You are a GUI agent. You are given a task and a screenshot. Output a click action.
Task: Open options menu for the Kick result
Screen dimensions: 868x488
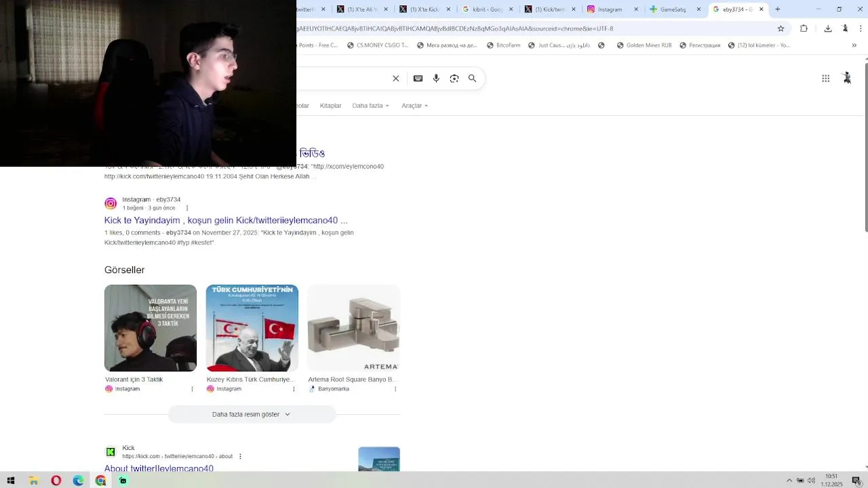point(240,457)
